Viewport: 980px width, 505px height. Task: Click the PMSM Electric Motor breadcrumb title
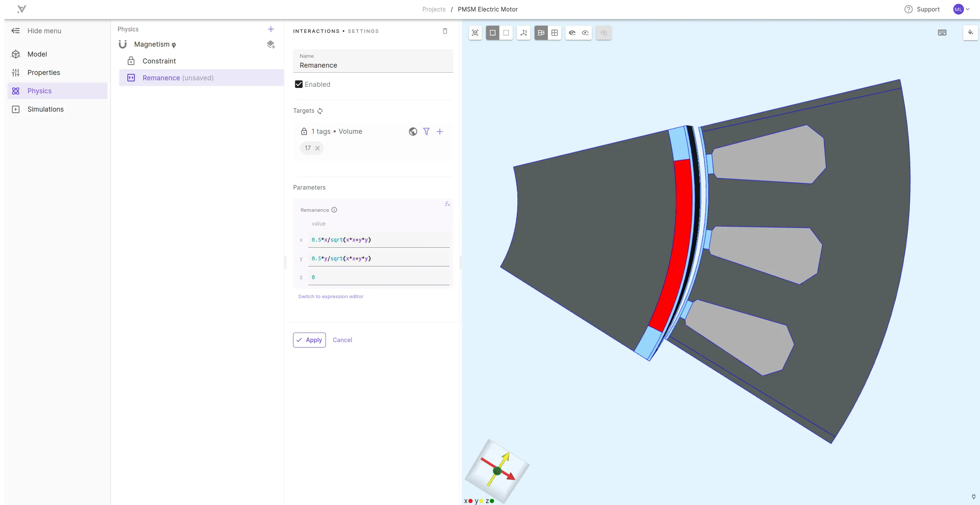pyautogui.click(x=488, y=9)
